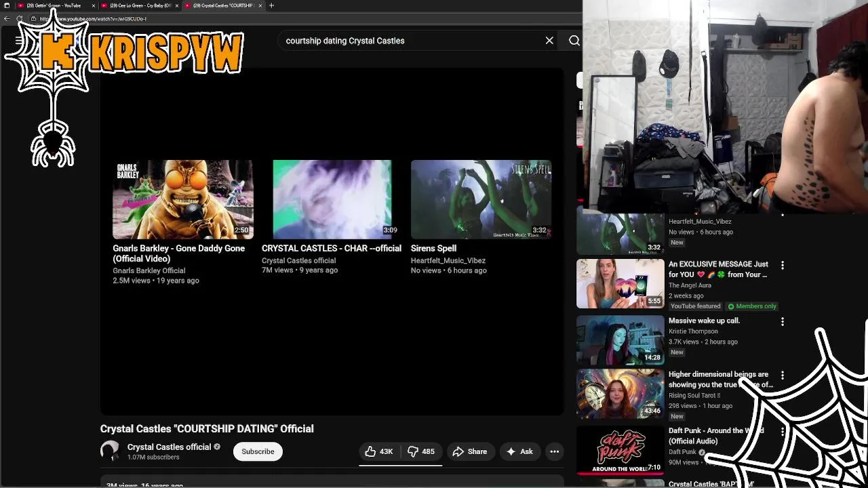
Task: Open more actions three-dot menu under video
Action: click(554, 451)
